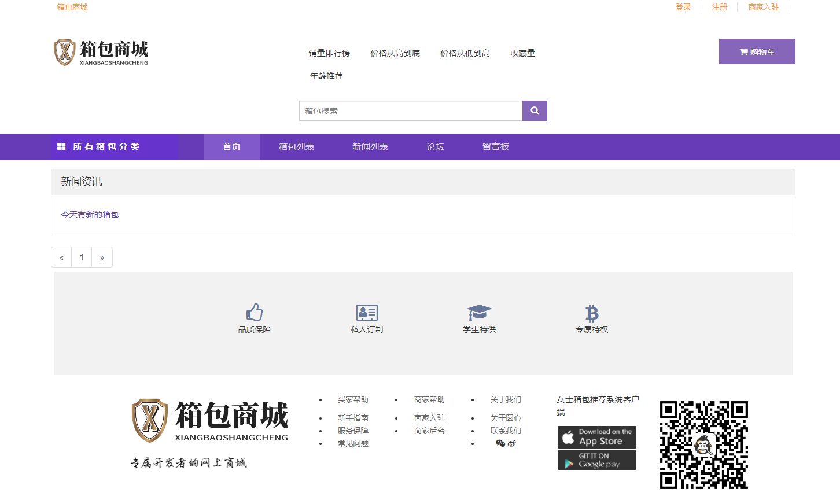840x504 pixels.
Task: Open the 关于圆心 footer link
Action: tap(506, 418)
